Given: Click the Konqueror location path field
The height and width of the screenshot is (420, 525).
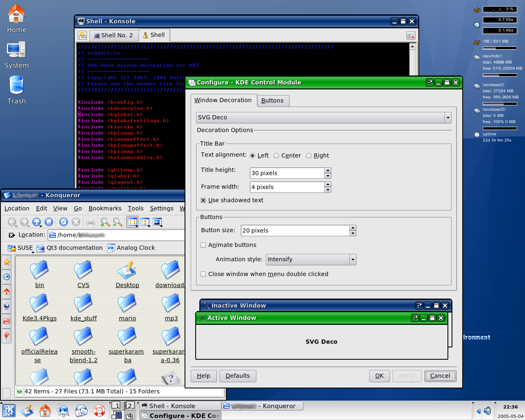Looking at the screenshot, I should [x=117, y=235].
